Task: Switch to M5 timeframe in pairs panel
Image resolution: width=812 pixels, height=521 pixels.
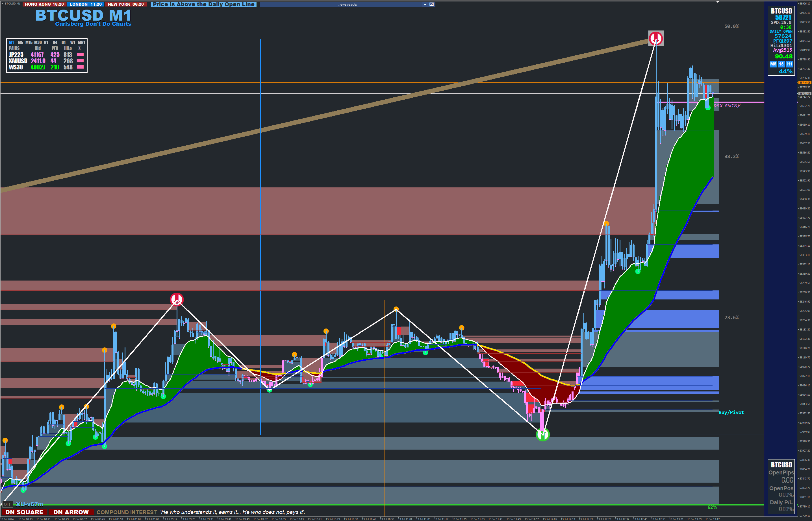Action: [x=20, y=43]
